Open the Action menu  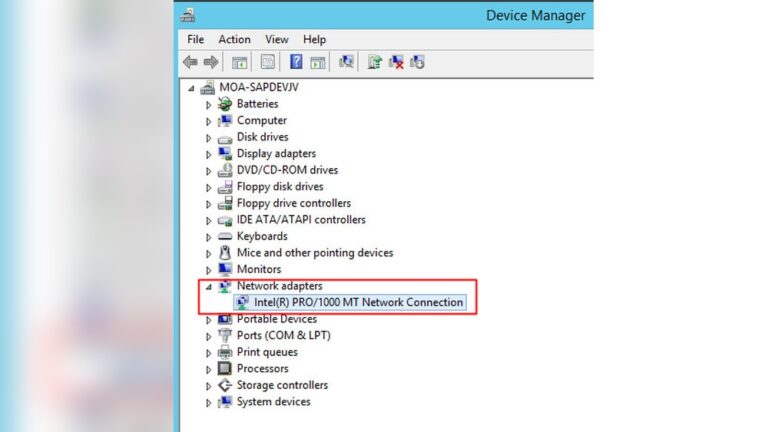point(234,39)
